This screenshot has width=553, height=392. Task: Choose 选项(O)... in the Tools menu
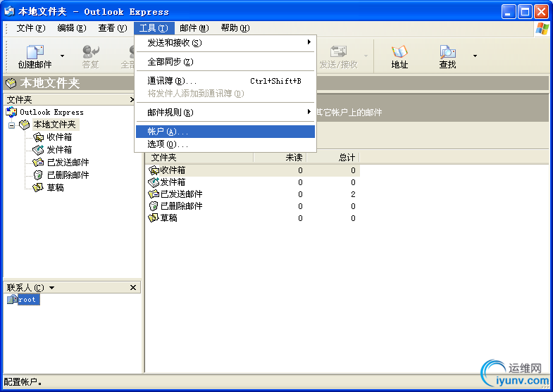click(x=225, y=144)
